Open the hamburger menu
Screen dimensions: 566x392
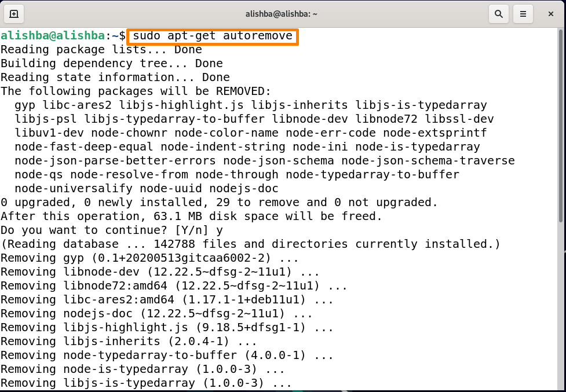point(523,13)
